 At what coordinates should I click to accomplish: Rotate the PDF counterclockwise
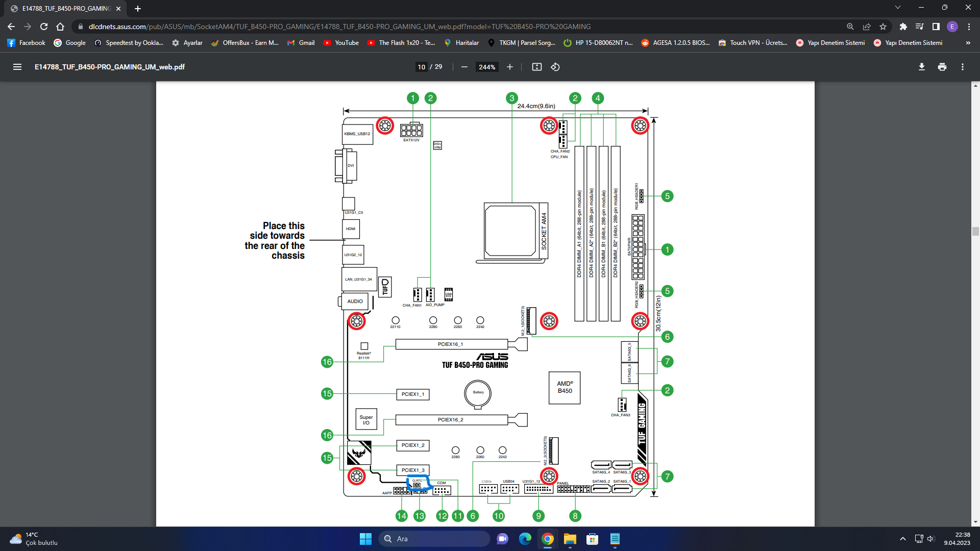coord(555,67)
